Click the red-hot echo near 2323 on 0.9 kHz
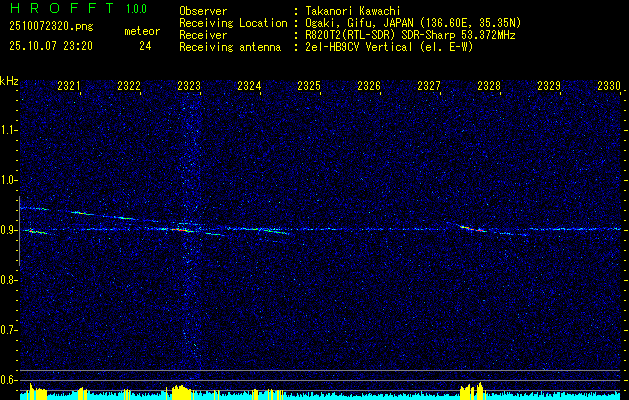Image resolution: width=629 pixels, height=400 pixels. point(182,230)
